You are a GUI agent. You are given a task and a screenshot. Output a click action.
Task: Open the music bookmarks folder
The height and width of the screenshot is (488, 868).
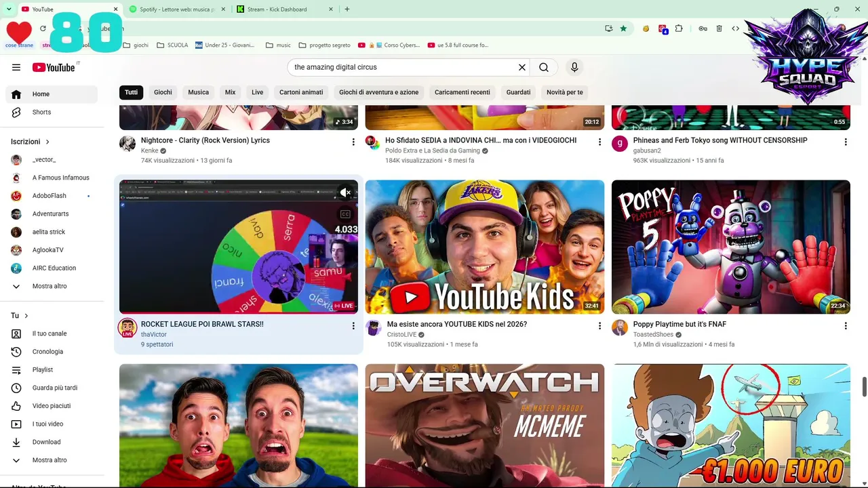[x=278, y=45]
